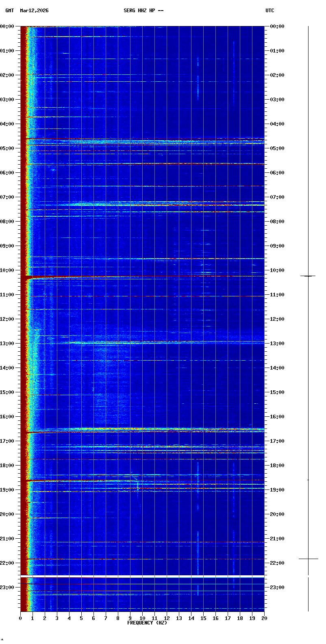
Task: Select the 13:00 label on right axis
Action: pyautogui.click(x=277, y=344)
